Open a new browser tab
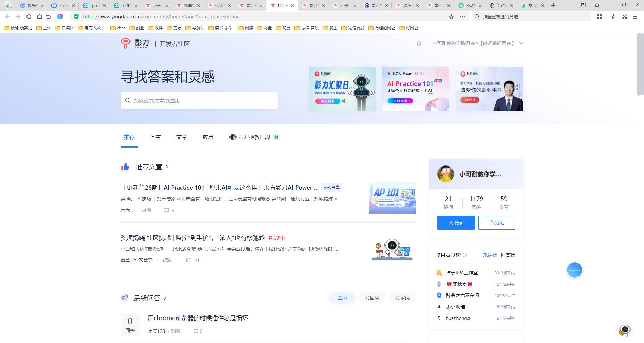Screen dimensions: 644x343 553,5
